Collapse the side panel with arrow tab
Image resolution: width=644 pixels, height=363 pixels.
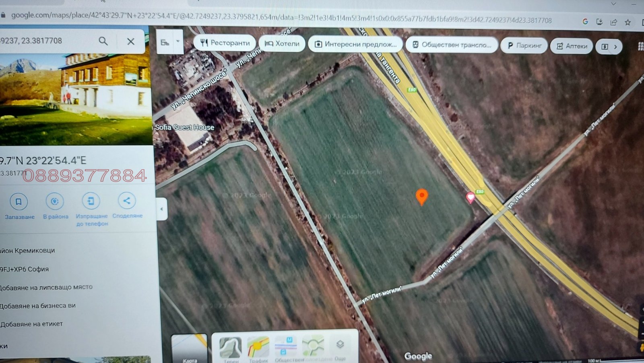tap(161, 209)
